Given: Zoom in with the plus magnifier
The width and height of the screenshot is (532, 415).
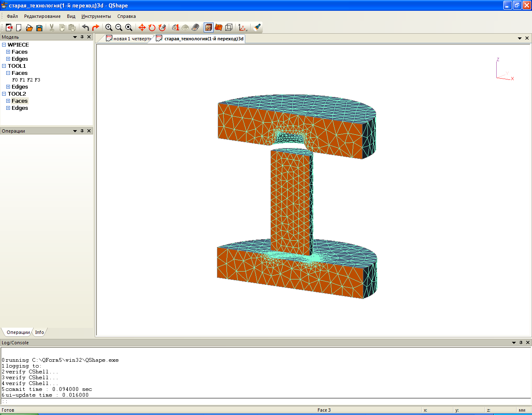Looking at the screenshot, I should [109, 27].
